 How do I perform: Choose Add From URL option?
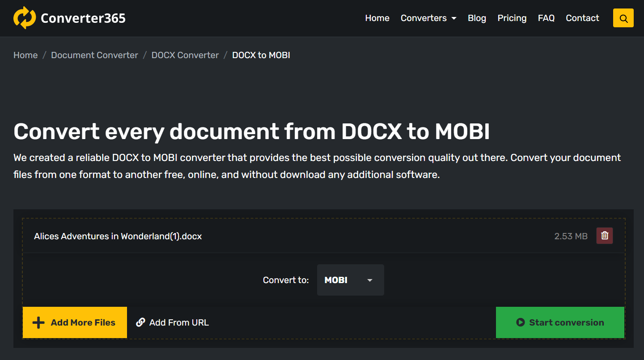[x=173, y=322]
